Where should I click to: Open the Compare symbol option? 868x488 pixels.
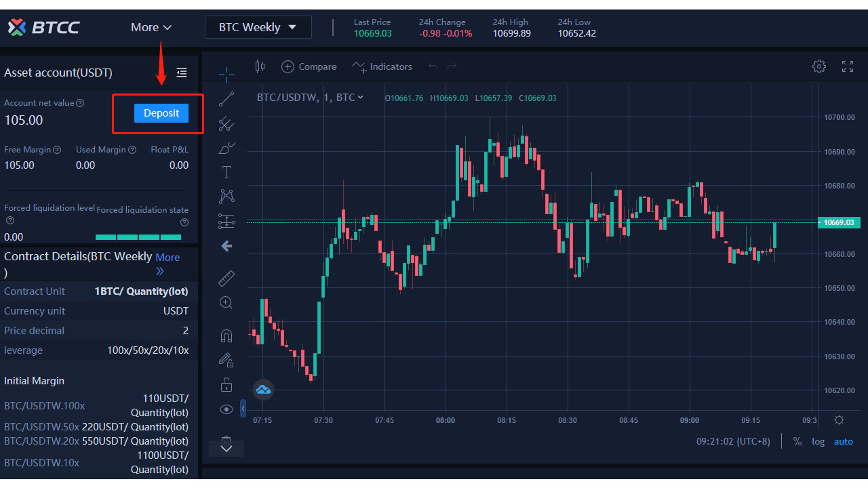click(309, 66)
